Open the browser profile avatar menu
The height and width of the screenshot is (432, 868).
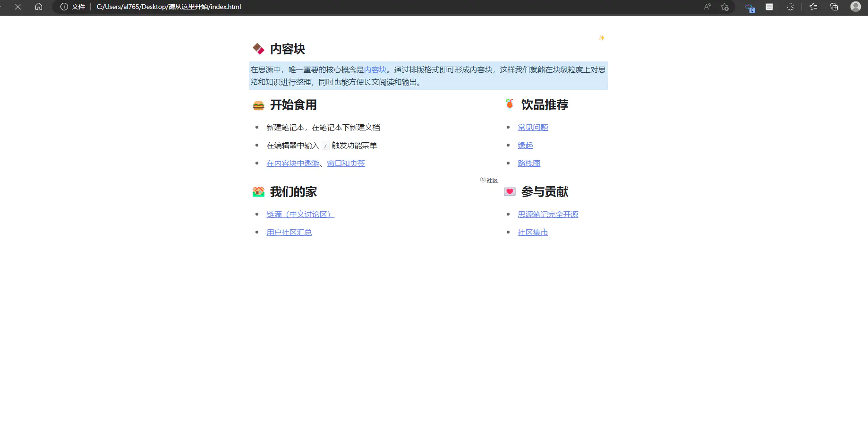click(856, 7)
